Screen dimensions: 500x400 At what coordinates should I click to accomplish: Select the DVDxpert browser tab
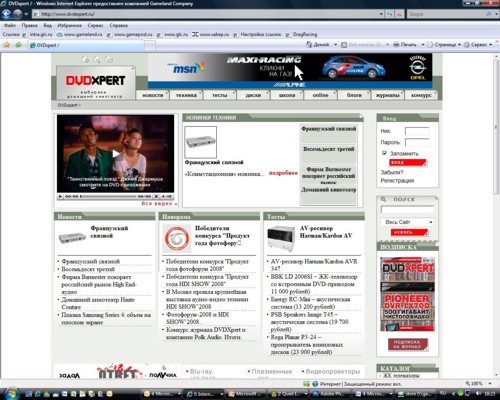(x=86, y=45)
